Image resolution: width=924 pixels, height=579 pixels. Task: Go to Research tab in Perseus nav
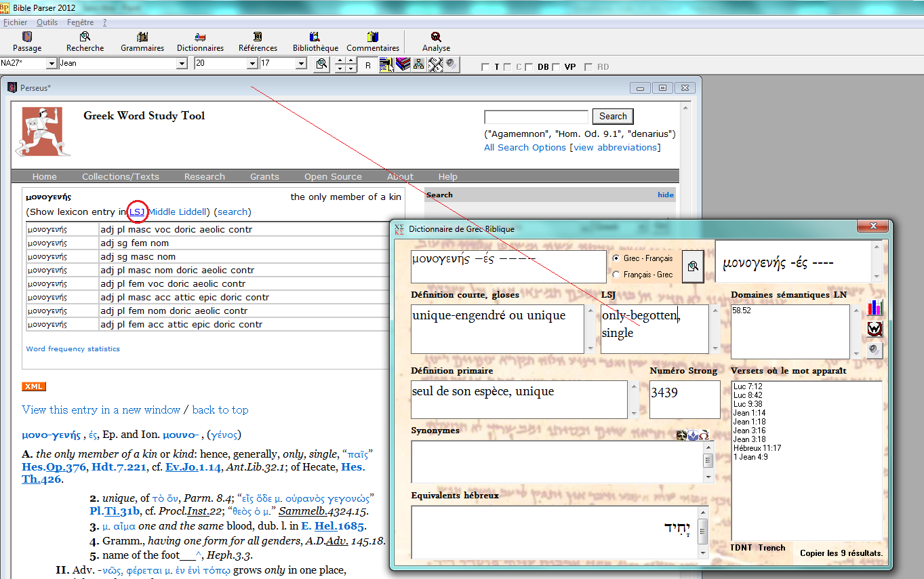coord(205,176)
